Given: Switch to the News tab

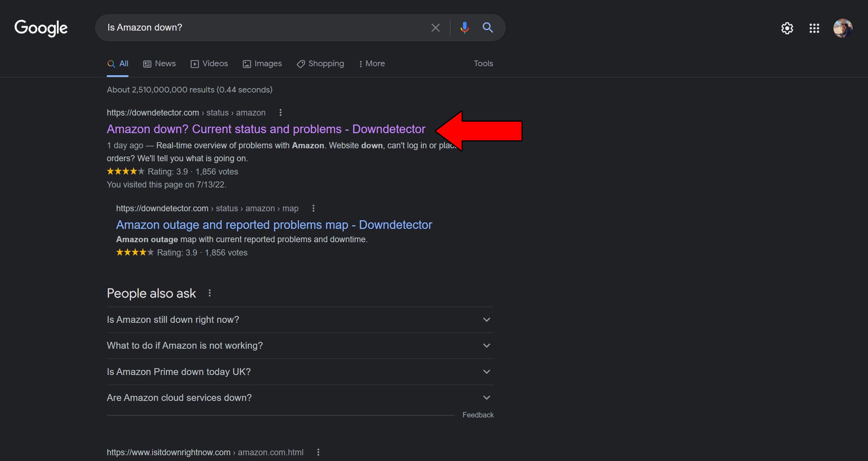Looking at the screenshot, I should click(159, 63).
